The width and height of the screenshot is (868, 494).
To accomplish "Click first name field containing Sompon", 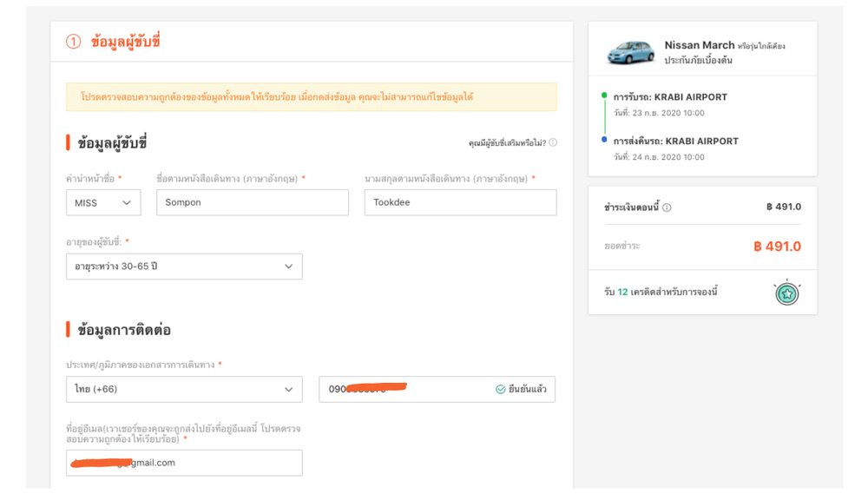I will coord(252,202).
